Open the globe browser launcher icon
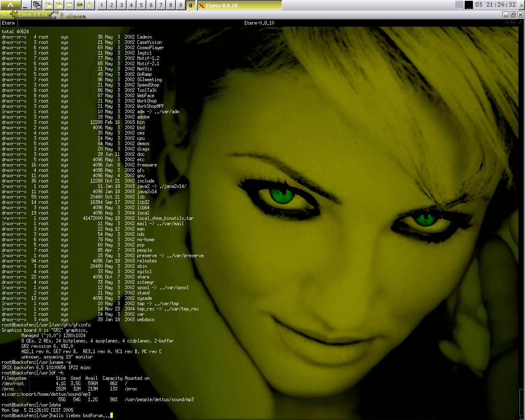Image resolution: width=525 pixels, height=420 pixels. click(x=79, y=5)
